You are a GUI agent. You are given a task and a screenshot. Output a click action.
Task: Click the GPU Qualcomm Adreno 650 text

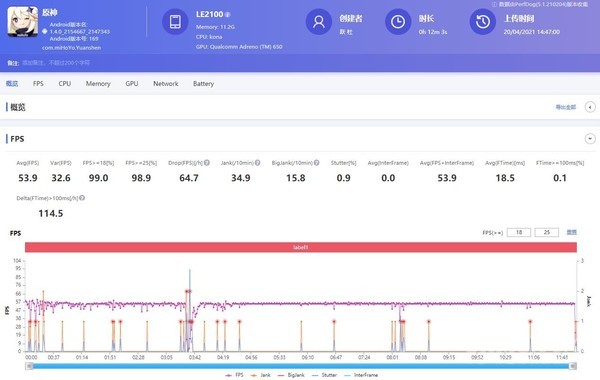[239, 47]
